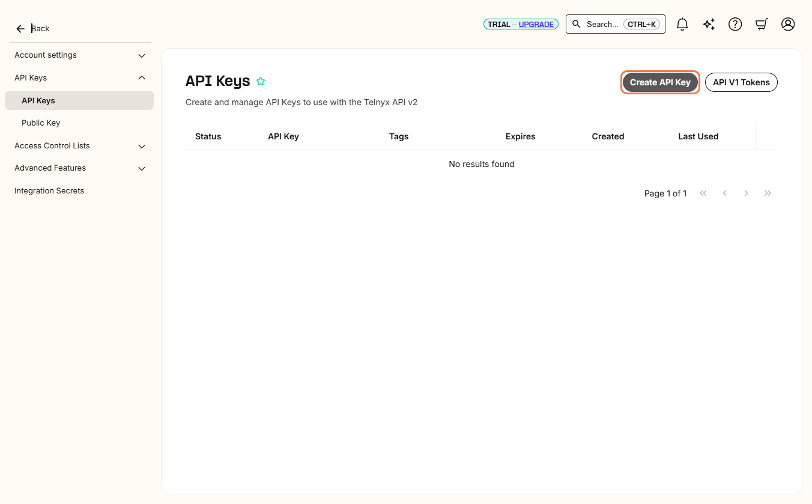Screen dimensions: 812x504
Task: Open API V1 Tokens
Action: click(x=741, y=82)
